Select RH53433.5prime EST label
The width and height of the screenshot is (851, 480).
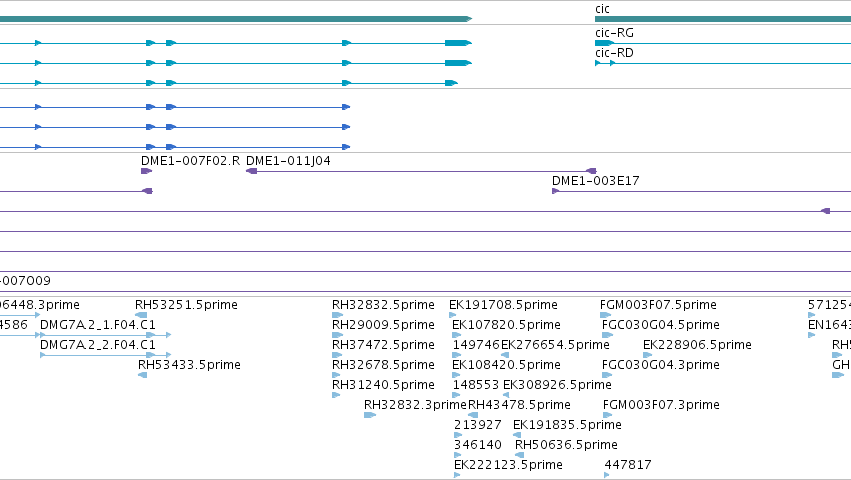point(189,365)
